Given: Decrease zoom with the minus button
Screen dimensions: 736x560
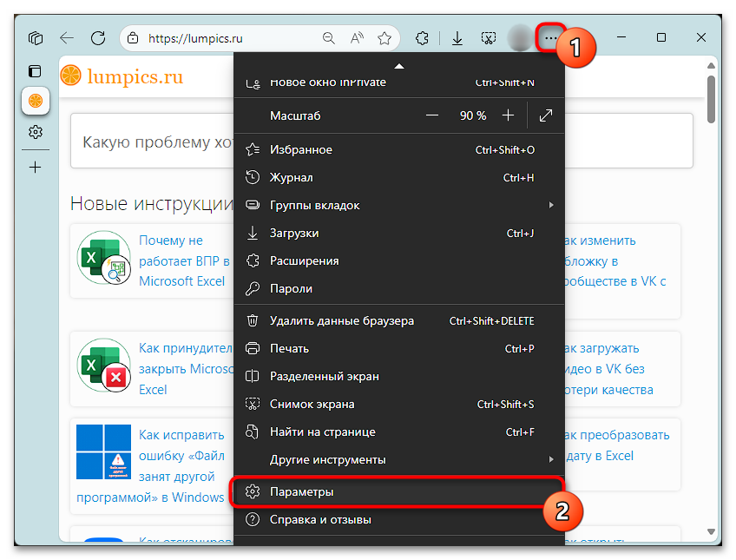Looking at the screenshot, I should click(x=432, y=115).
